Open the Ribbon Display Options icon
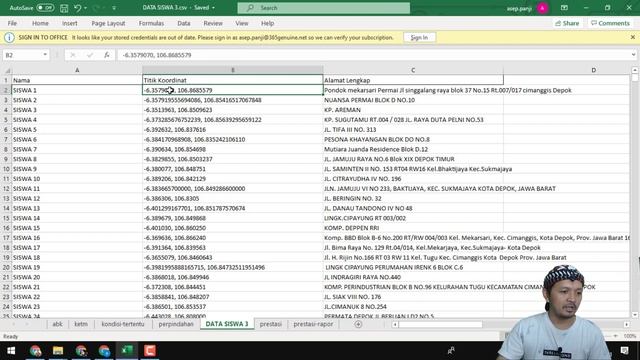The width and height of the screenshot is (640, 360). click(x=564, y=8)
